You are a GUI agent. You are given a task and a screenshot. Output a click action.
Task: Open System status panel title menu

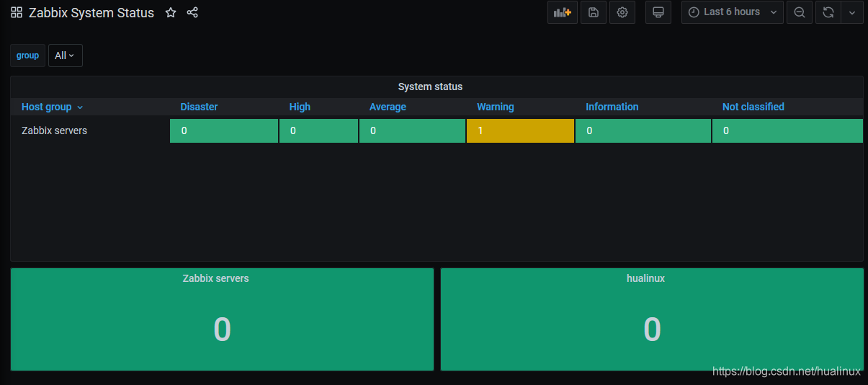point(430,87)
